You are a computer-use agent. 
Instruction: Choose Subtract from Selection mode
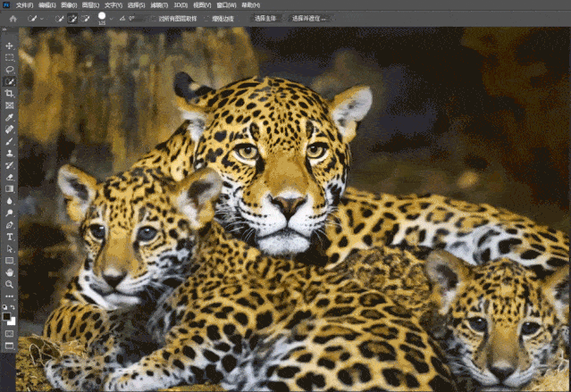pos(85,19)
